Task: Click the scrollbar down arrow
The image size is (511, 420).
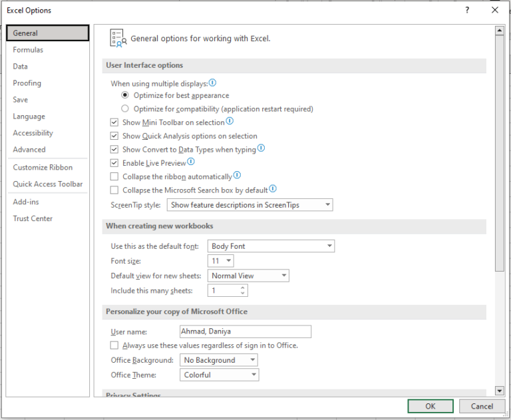Action: pos(500,390)
